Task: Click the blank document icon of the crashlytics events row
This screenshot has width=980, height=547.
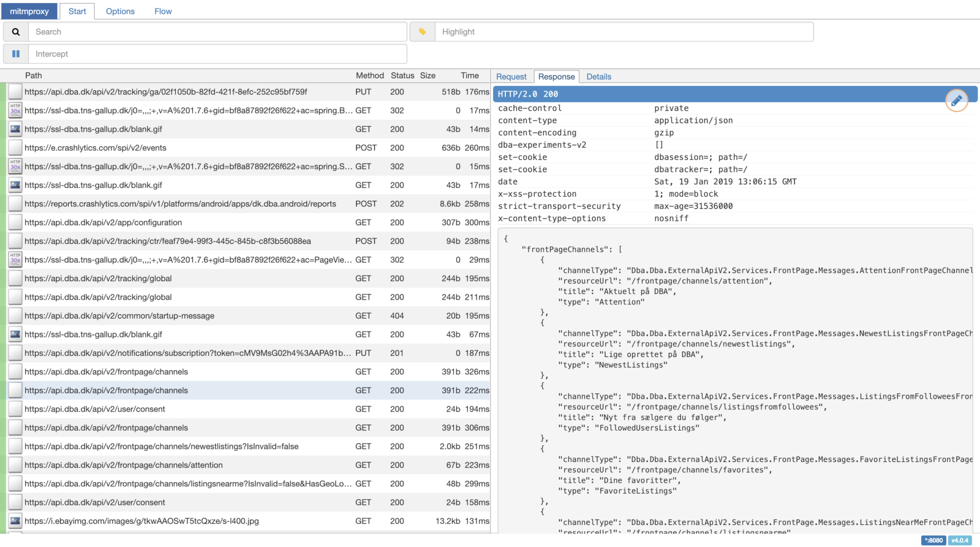Action: 15,148
